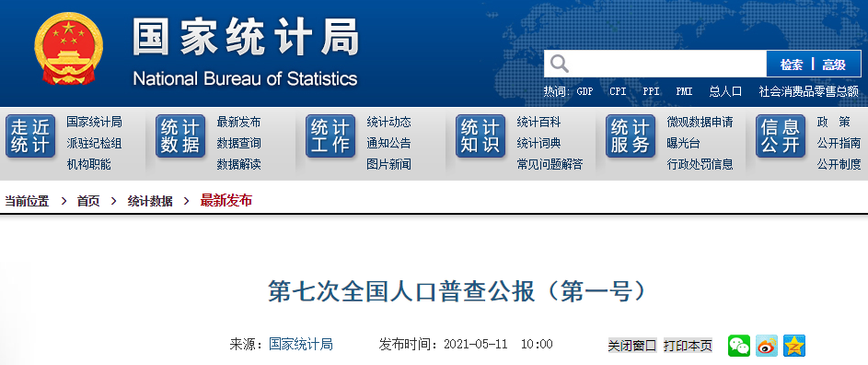Viewport: 868px width, 365px height.
Task: Open the 数据查询 menu link
Action: (238, 143)
